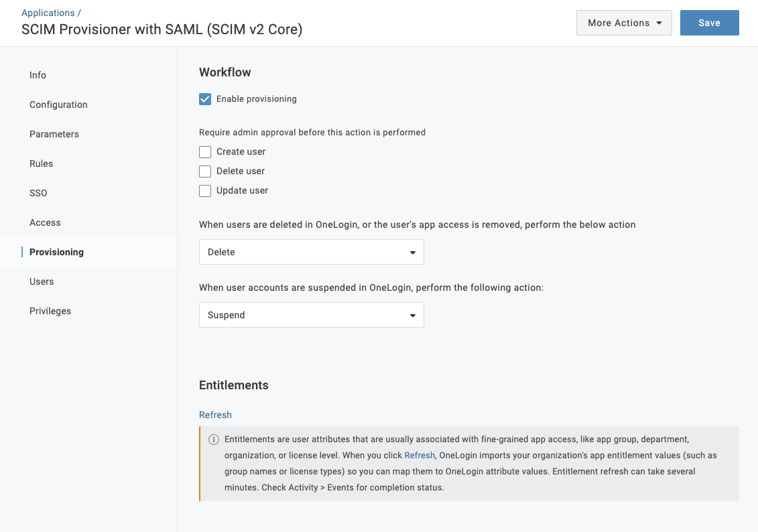Navigate to the Access tab
The image size is (758, 532).
coord(45,222)
